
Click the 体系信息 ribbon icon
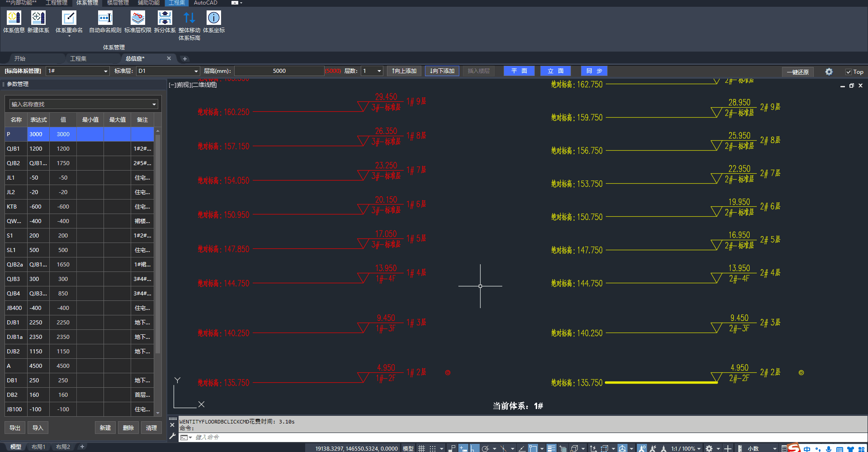point(14,22)
